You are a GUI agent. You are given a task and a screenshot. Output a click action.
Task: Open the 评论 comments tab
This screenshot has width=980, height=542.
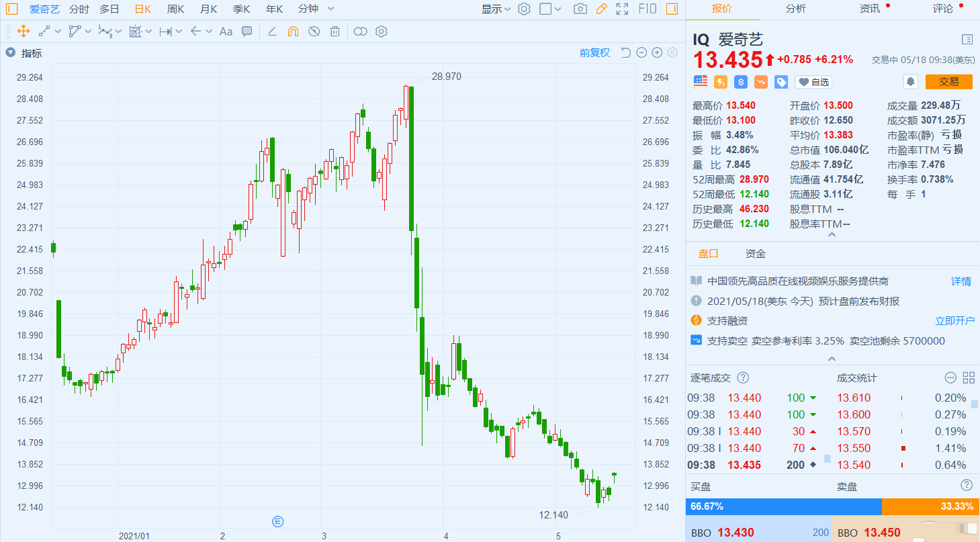(943, 9)
